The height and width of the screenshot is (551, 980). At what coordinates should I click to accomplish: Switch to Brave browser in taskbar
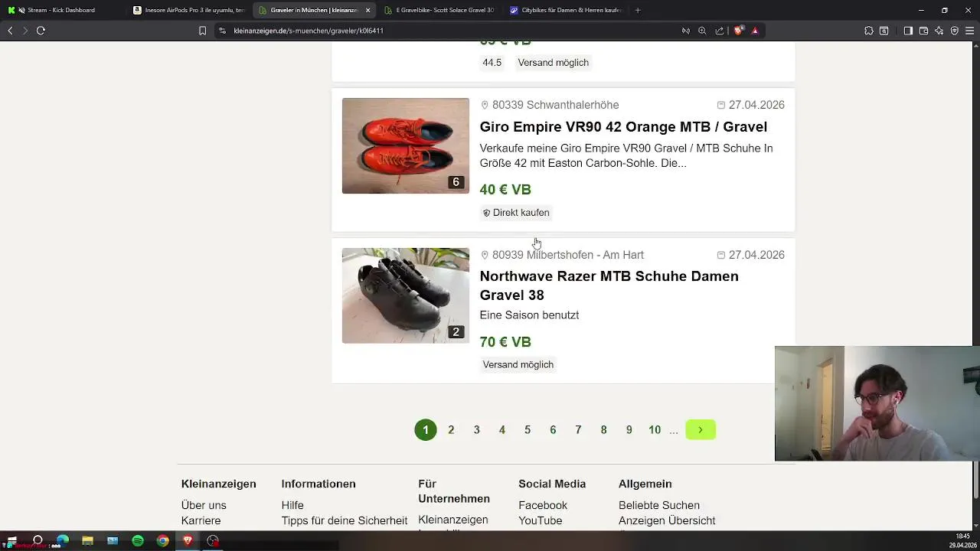point(188,540)
